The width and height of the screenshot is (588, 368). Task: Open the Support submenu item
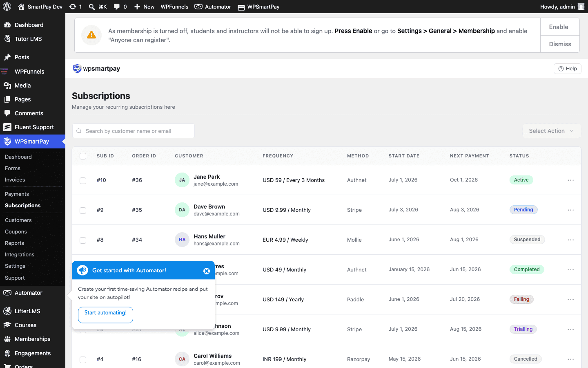[x=15, y=278]
